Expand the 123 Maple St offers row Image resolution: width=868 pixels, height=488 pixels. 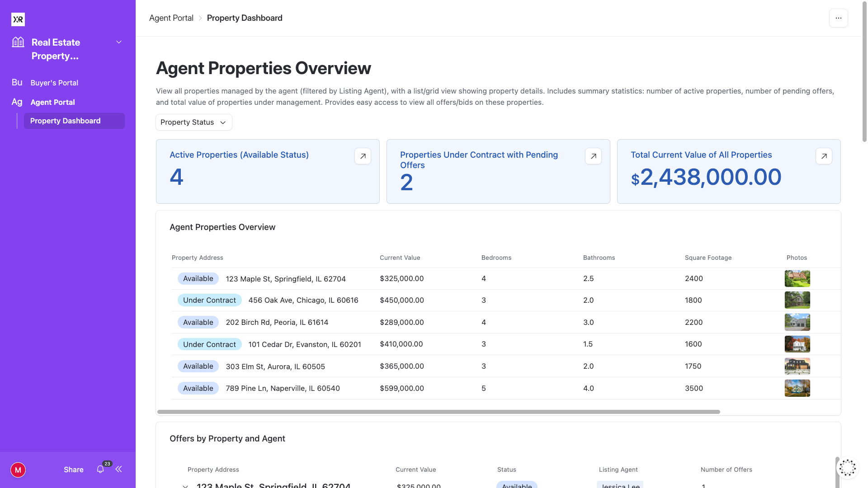point(185,486)
